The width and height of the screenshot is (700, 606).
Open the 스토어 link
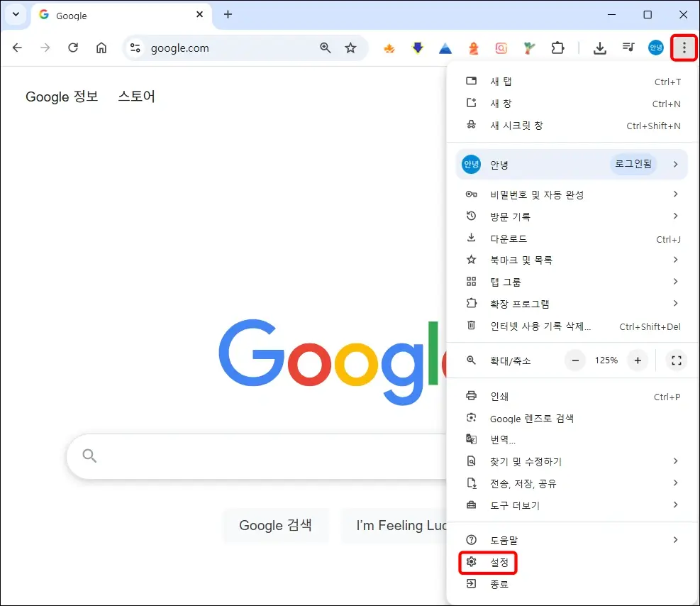[136, 97]
